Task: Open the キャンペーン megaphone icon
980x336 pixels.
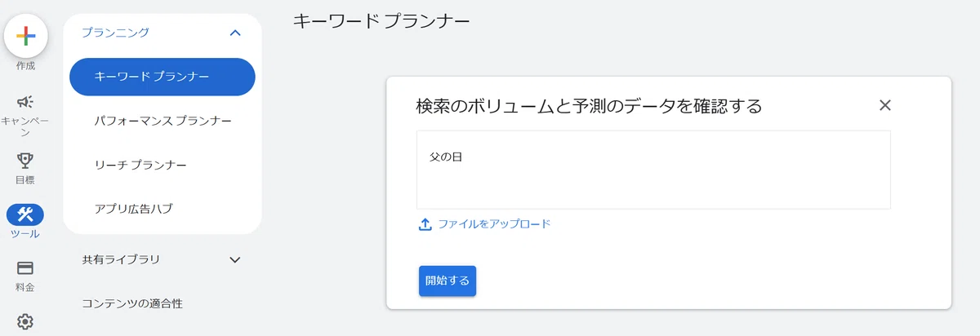Action: click(25, 102)
